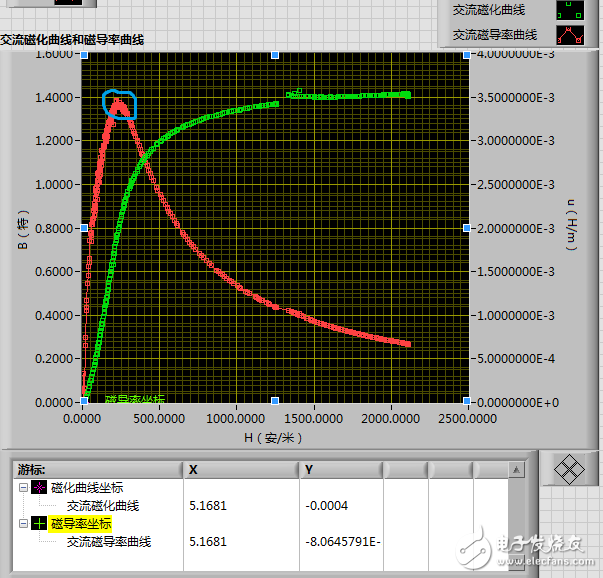The width and height of the screenshot is (603, 578).
Task: Collapse the 磁导率坐标 cursor tree node
Action: click(x=23, y=523)
